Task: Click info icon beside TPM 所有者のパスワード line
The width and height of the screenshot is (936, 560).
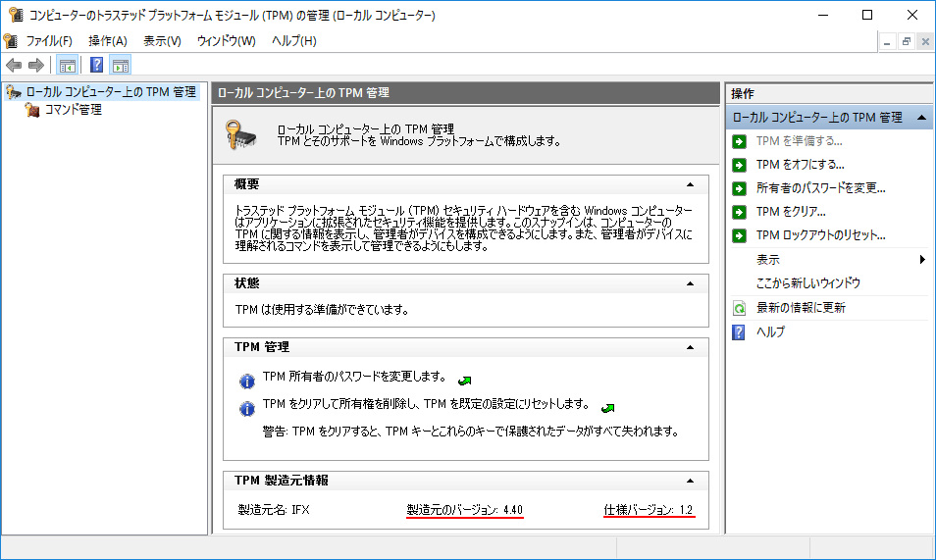Action: [x=246, y=381]
